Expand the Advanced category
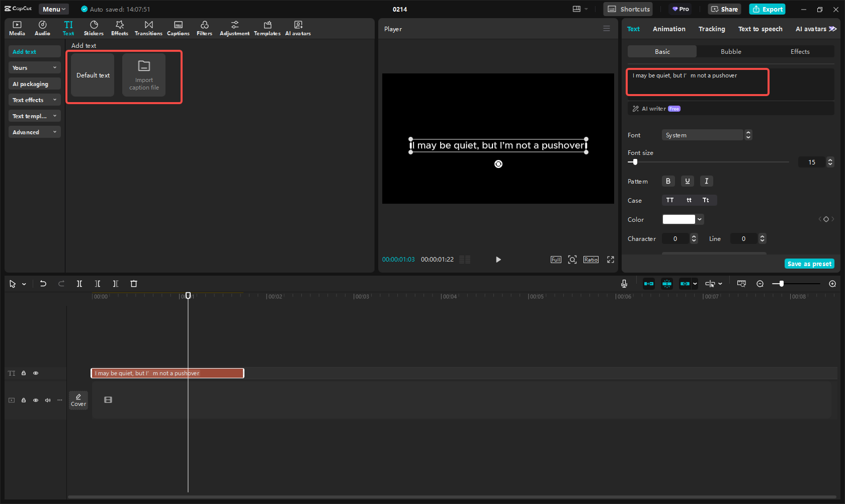 [x=34, y=132]
